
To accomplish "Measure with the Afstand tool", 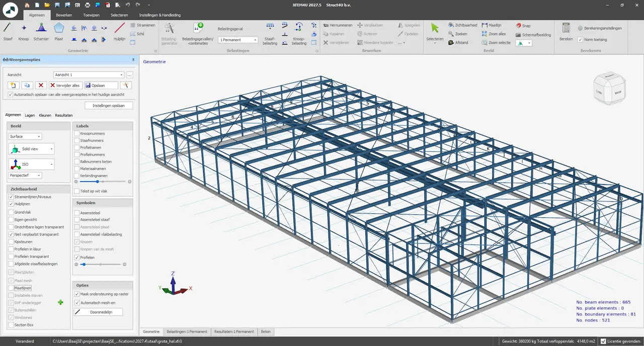I will [x=458, y=42].
